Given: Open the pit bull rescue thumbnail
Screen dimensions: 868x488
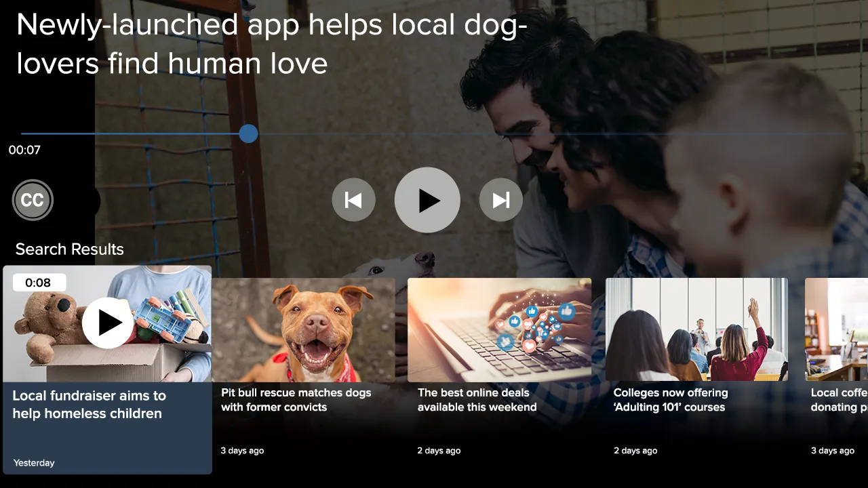Looking at the screenshot, I should (x=303, y=329).
